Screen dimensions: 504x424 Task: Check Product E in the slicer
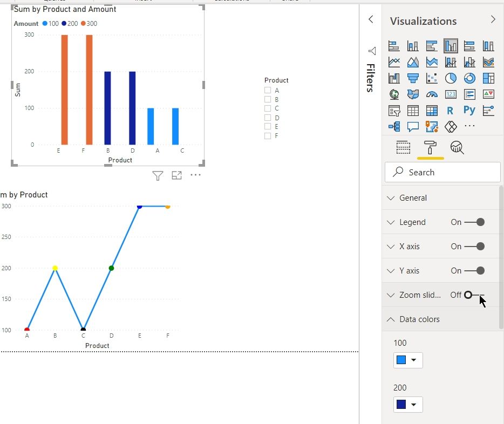pos(268,127)
